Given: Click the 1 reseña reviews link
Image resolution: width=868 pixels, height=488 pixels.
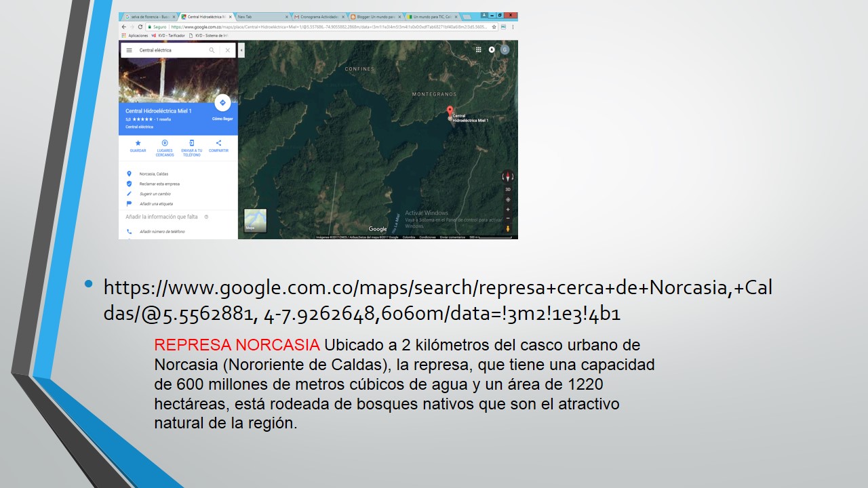Looking at the screenshot, I should point(163,119).
